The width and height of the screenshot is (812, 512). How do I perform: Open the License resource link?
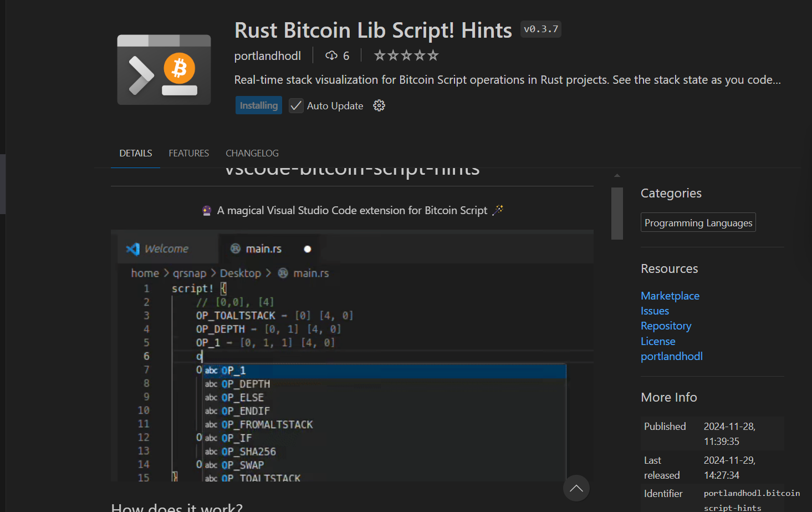[658, 341]
